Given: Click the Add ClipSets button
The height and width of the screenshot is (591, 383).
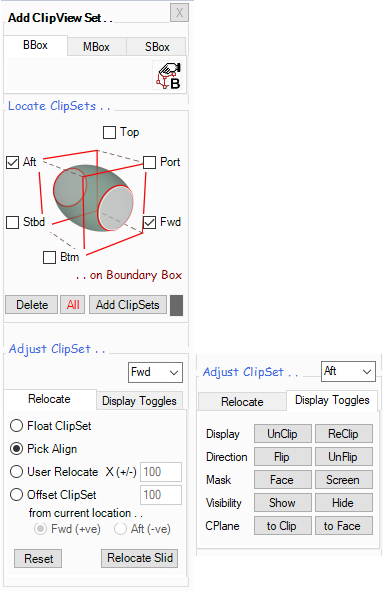Looking at the screenshot, I should (128, 305).
